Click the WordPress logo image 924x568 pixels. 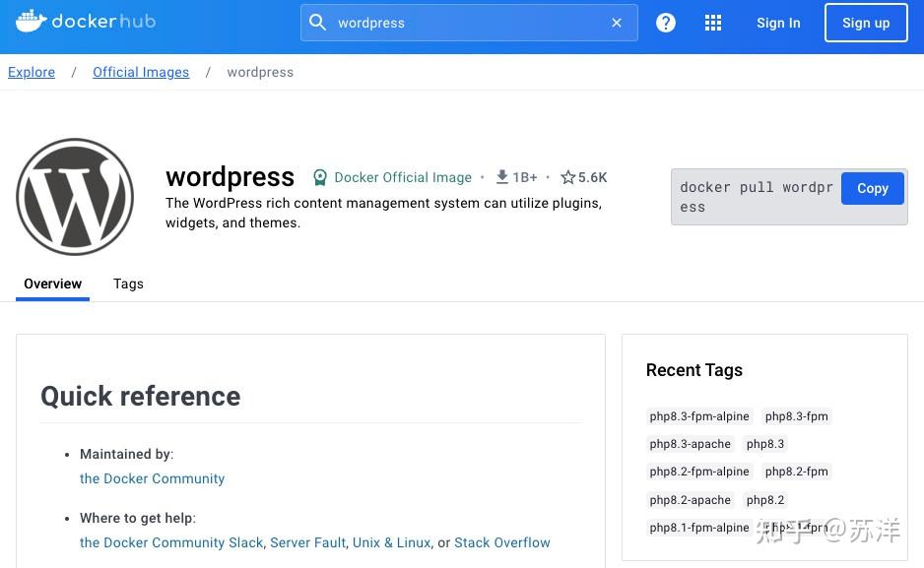(x=75, y=197)
